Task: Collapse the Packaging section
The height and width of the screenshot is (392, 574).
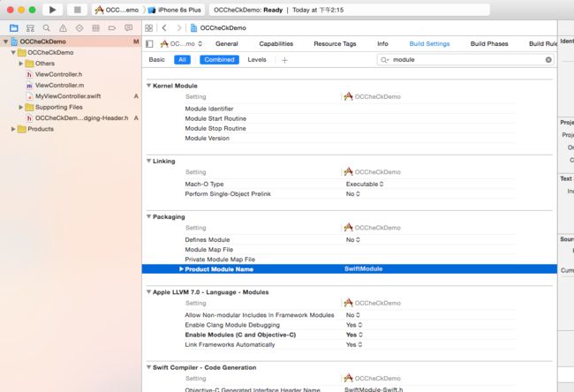Action: pyautogui.click(x=149, y=216)
